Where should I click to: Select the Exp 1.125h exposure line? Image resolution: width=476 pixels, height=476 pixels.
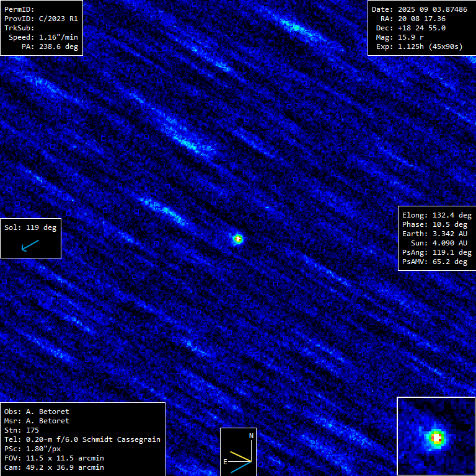click(419, 46)
